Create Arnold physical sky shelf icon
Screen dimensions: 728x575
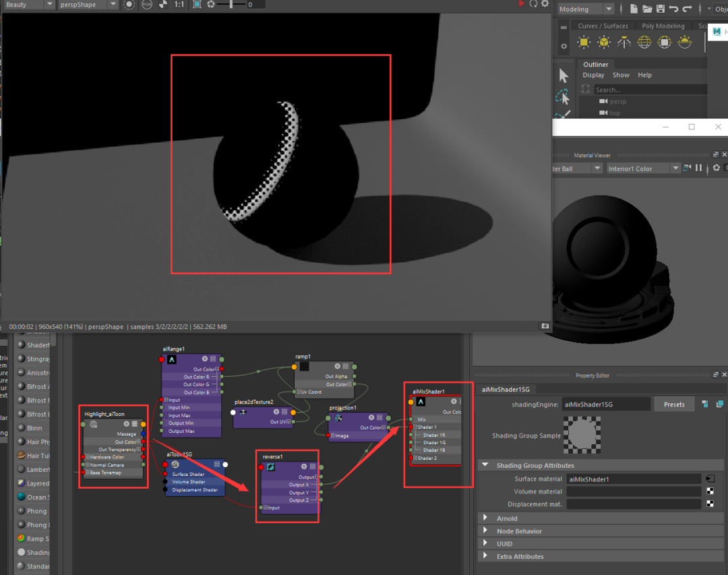click(685, 42)
